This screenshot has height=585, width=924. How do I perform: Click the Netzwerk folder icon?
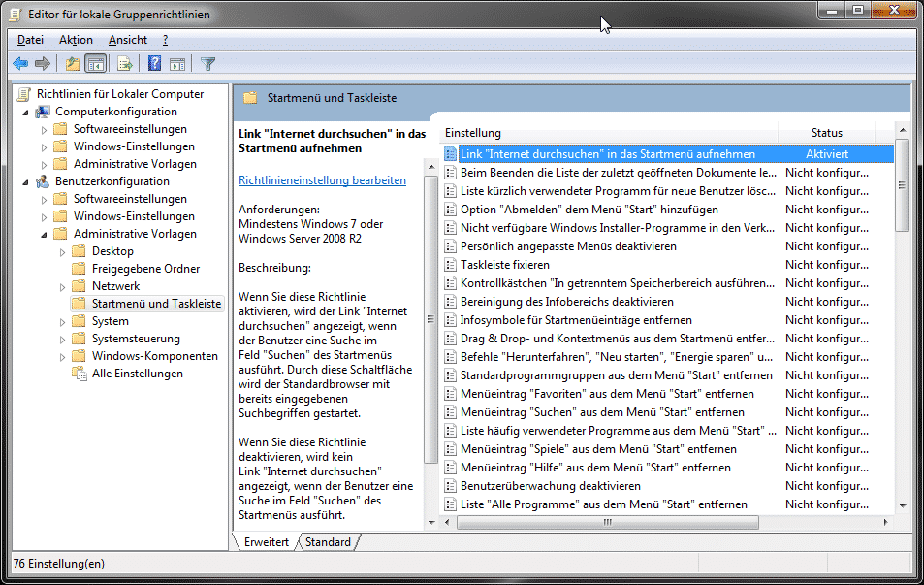79,286
